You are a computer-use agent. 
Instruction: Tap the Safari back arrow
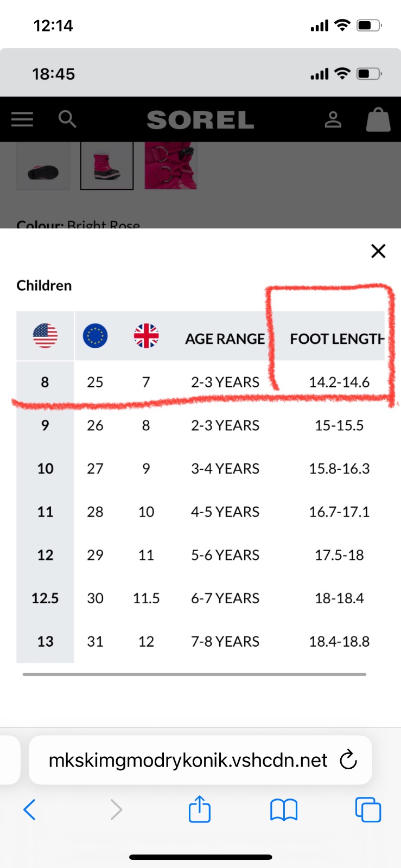coord(30,810)
